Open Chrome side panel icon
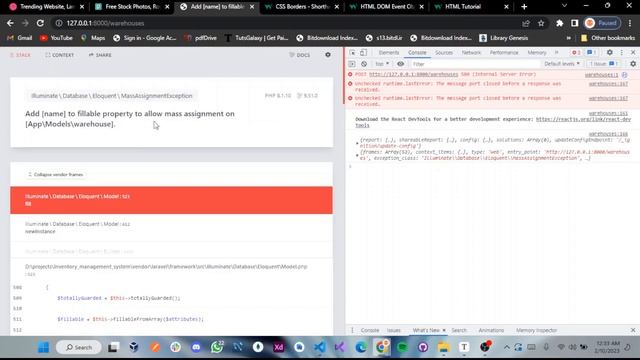This screenshot has height=360, width=640. point(575,23)
